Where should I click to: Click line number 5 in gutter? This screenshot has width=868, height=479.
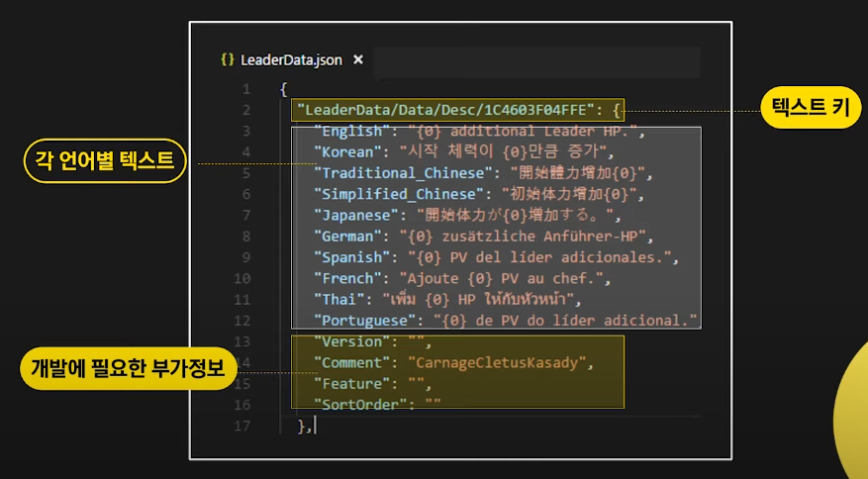point(245,173)
